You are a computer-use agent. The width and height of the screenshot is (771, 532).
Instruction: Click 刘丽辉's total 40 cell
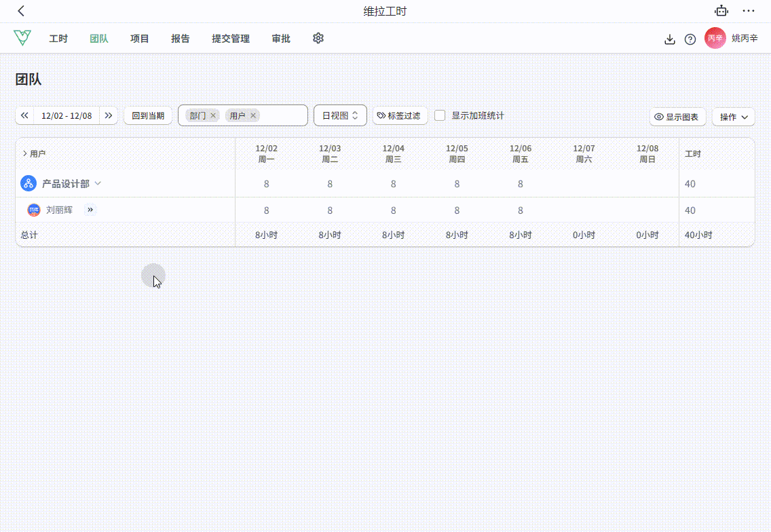click(690, 210)
